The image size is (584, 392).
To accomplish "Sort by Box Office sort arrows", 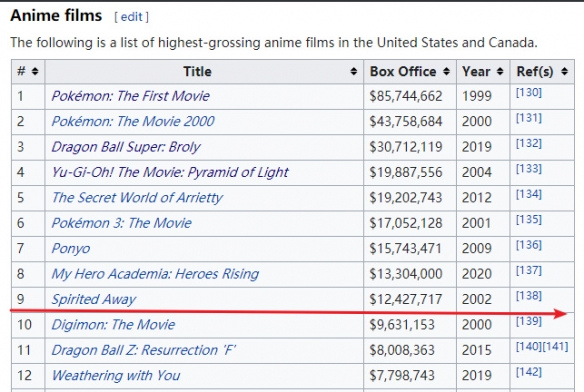I will [x=446, y=71].
